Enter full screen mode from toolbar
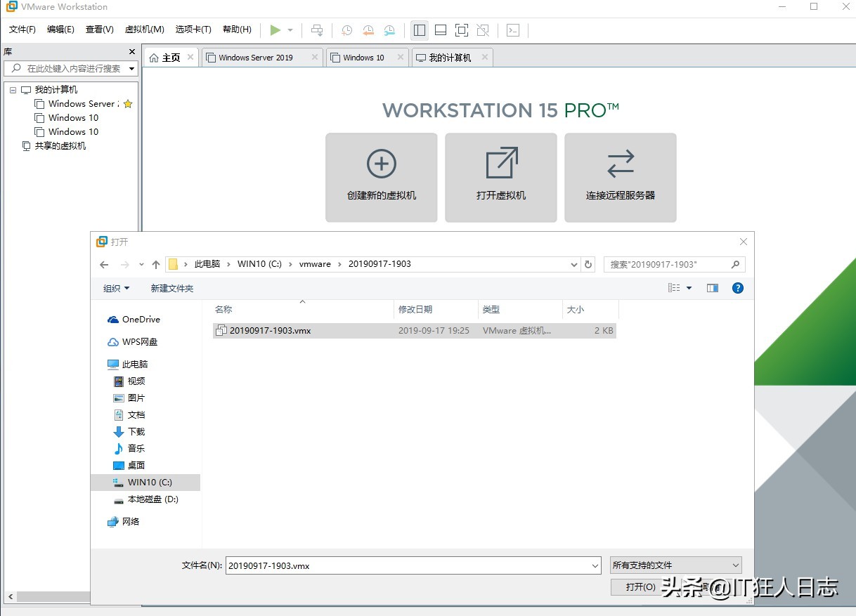Image resolution: width=856 pixels, height=616 pixels. (x=461, y=30)
